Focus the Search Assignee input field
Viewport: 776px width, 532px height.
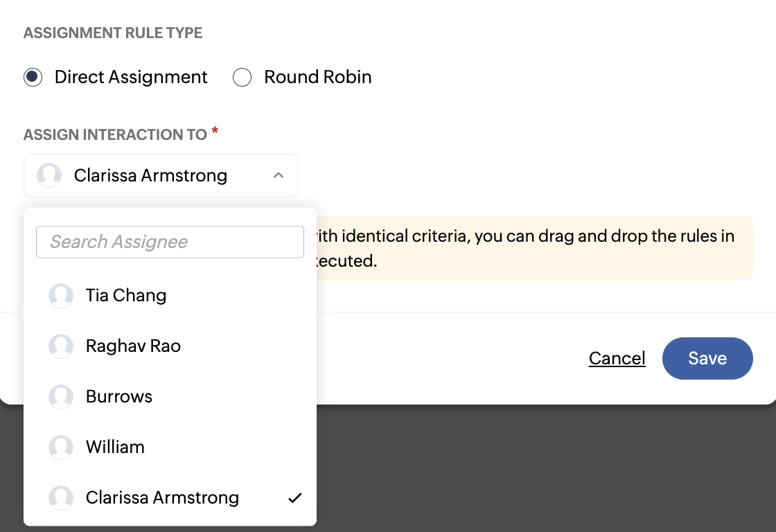click(170, 242)
